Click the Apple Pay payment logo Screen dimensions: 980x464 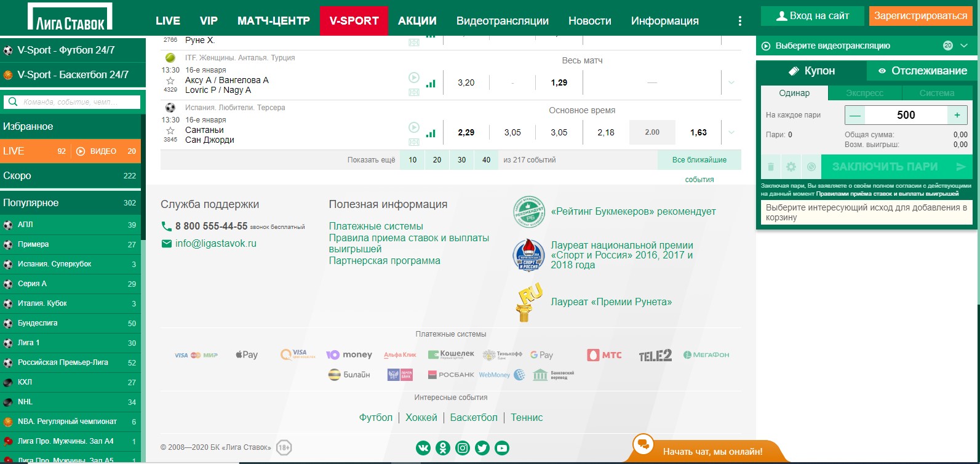pos(247,354)
